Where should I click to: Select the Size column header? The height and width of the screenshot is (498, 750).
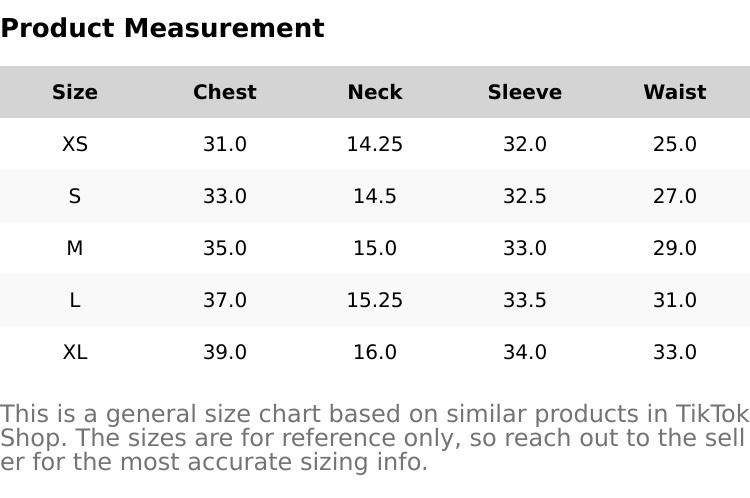coord(75,92)
